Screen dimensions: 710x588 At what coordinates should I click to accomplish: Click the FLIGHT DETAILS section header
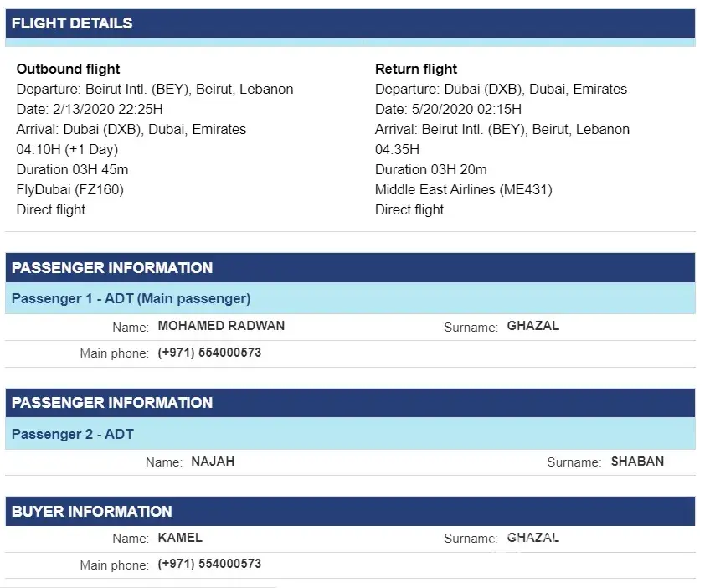pos(72,23)
